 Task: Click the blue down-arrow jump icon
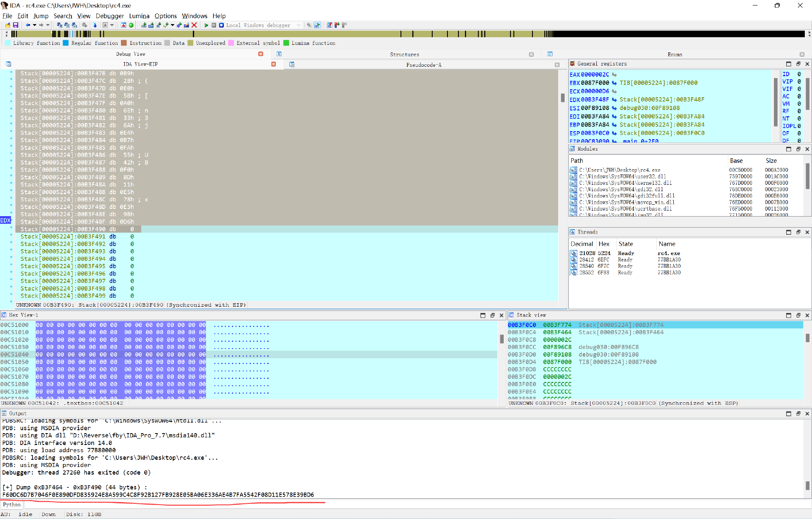coord(95,25)
